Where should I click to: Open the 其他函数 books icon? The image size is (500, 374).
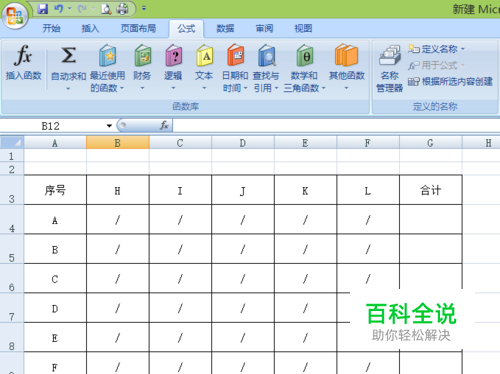347,55
